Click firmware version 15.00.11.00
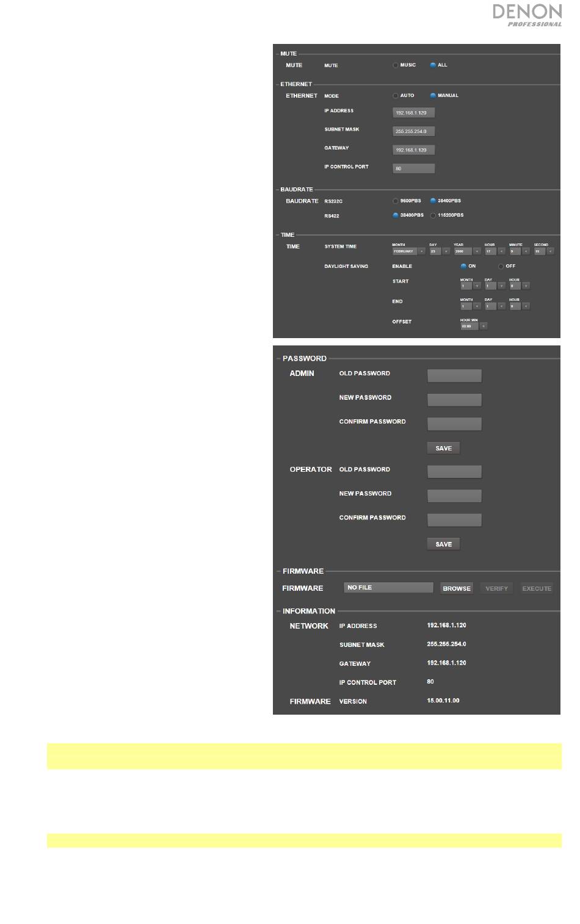Viewport: 580px width, 924px height. coord(443,701)
